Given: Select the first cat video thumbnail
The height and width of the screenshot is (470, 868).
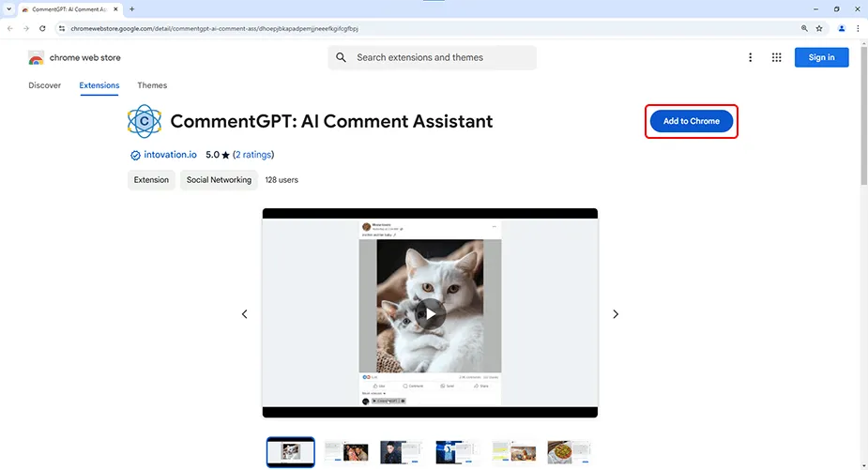Looking at the screenshot, I should pos(291,452).
